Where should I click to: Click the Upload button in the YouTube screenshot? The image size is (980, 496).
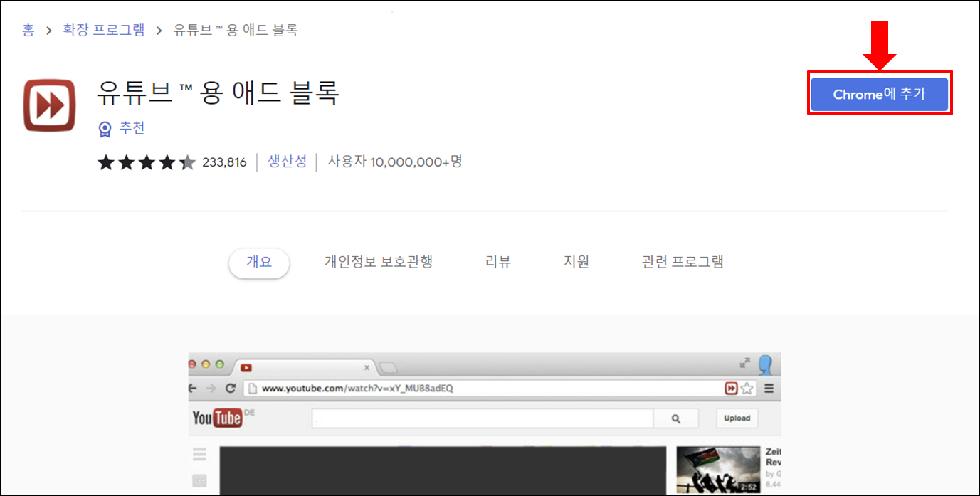click(737, 418)
